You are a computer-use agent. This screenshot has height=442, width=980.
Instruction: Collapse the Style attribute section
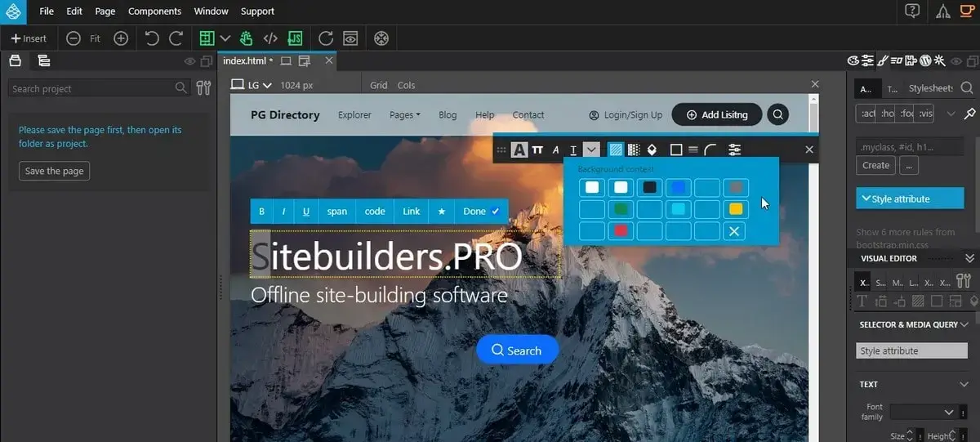(911, 199)
